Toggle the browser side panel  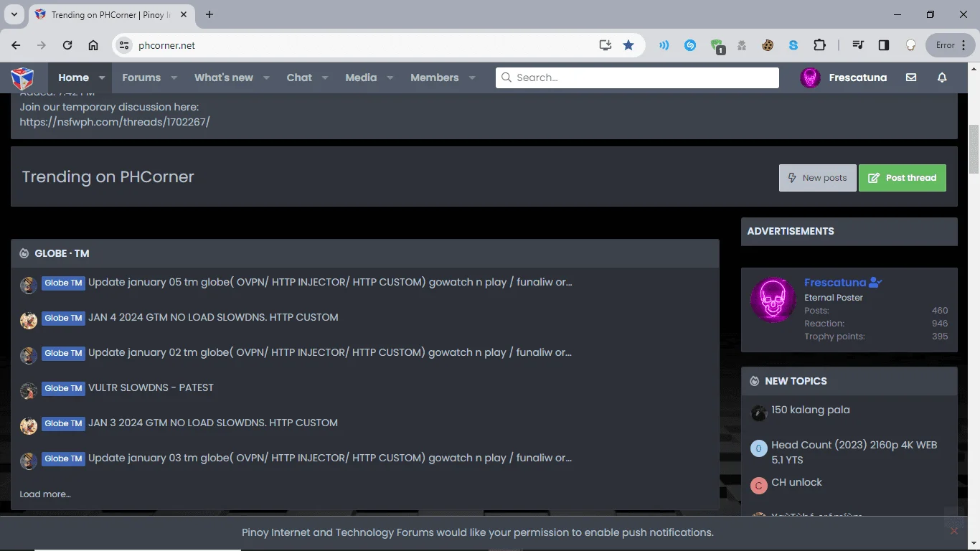pos(884,45)
